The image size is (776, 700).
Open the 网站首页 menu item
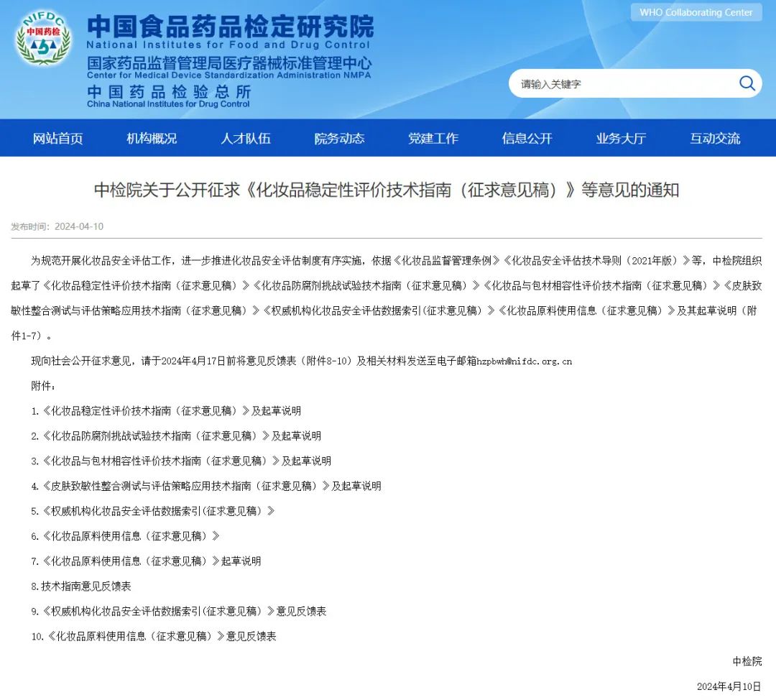pyautogui.click(x=57, y=138)
